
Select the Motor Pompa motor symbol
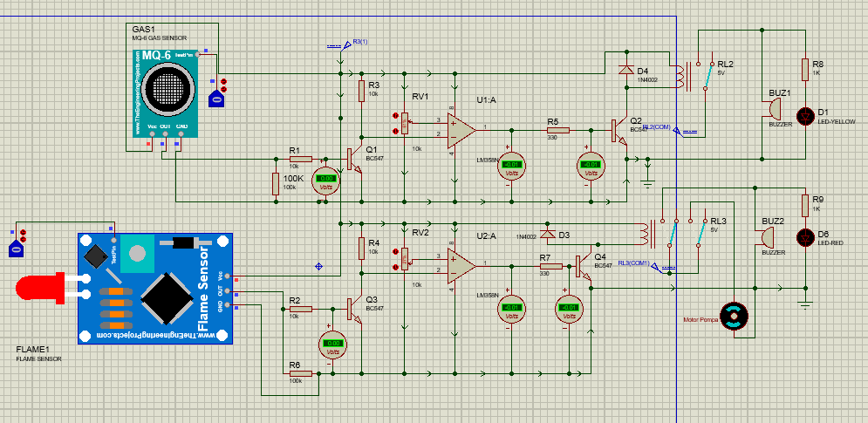734,317
